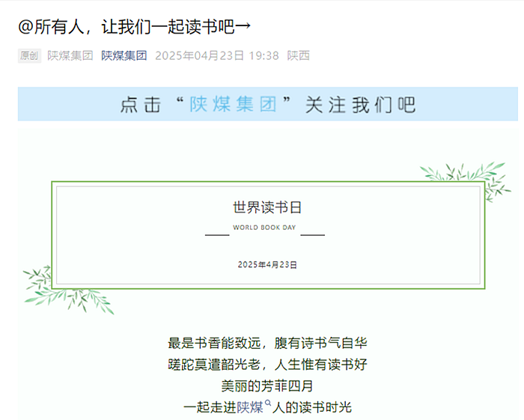Image resolution: width=524 pixels, height=420 pixels.
Task: Click the 原创 original-content tag
Action: pos(29,55)
